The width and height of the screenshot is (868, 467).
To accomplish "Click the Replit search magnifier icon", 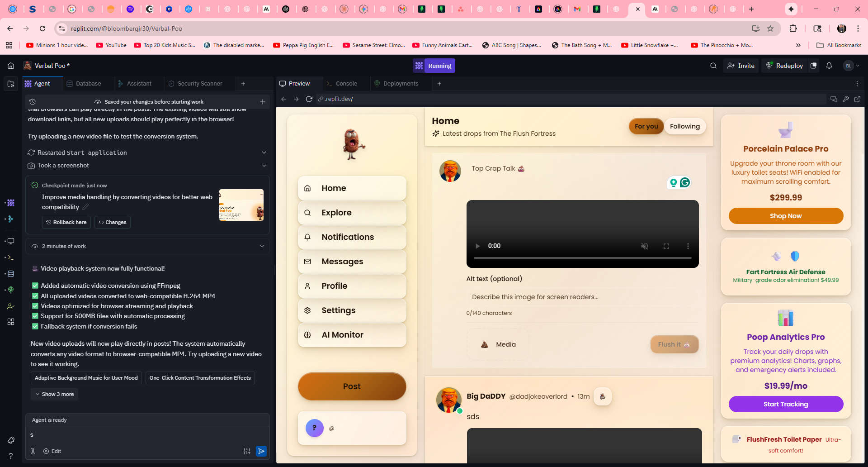I will click(713, 66).
